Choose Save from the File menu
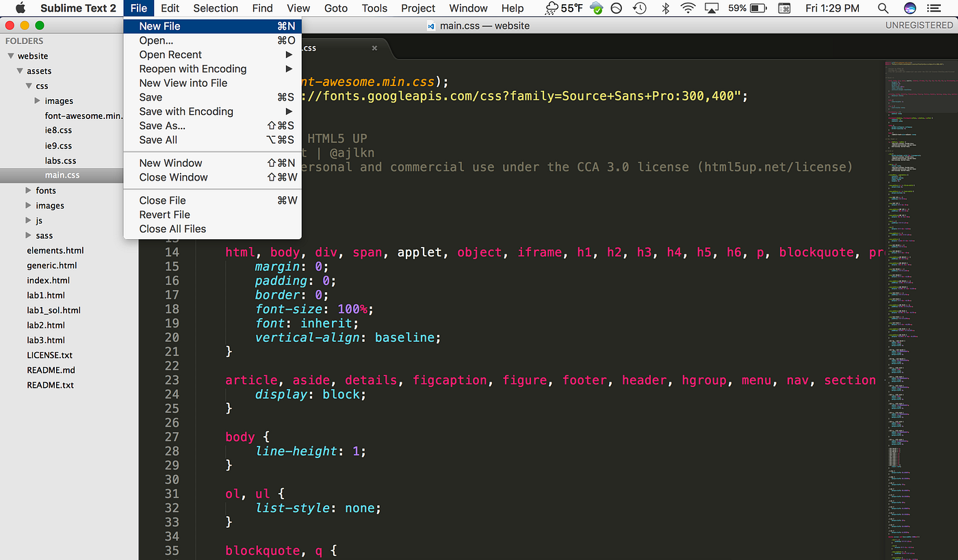Image resolution: width=958 pixels, height=560 pixels. coord(212,97)
